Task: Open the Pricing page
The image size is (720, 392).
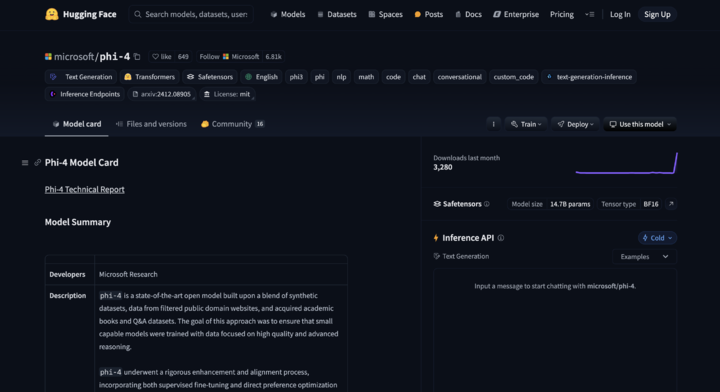Action: [562, 14]
